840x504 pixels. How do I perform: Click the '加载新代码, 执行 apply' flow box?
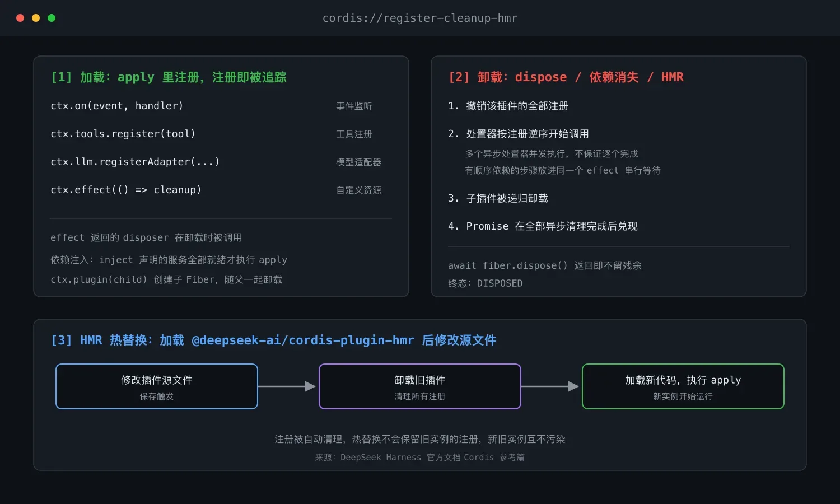coord(683,386)
